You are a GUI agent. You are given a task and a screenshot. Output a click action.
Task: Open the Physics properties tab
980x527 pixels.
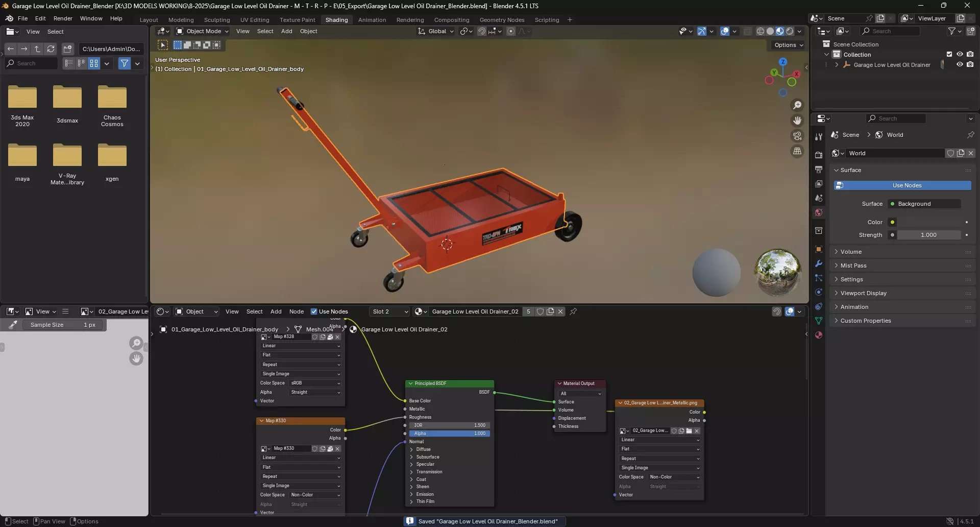(819, 292)
